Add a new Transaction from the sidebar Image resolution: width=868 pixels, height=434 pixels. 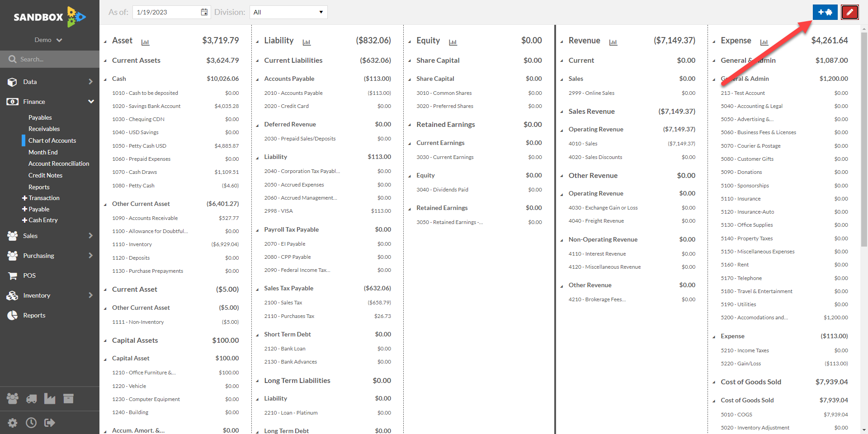(41, 198)
